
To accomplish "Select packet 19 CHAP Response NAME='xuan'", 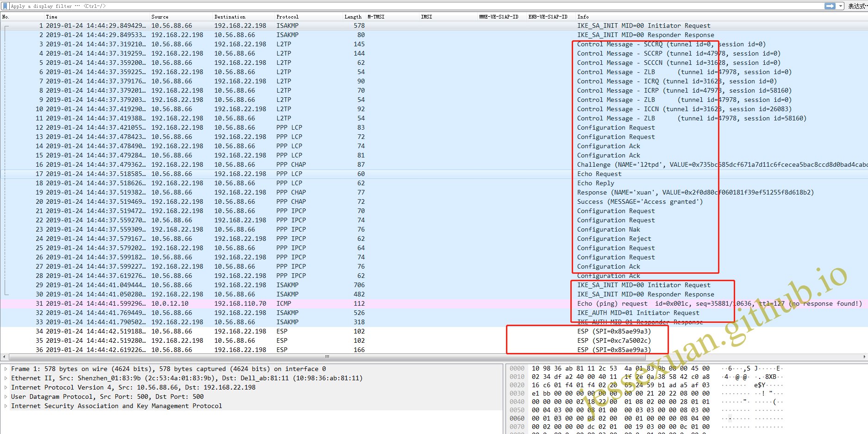I will pos(434,193).
